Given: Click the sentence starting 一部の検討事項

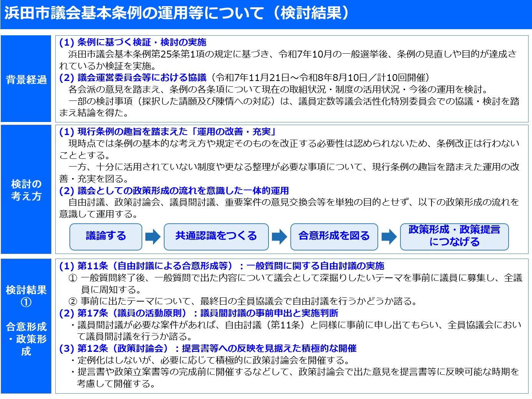Looking at the screenshot, I should point(289,107).
